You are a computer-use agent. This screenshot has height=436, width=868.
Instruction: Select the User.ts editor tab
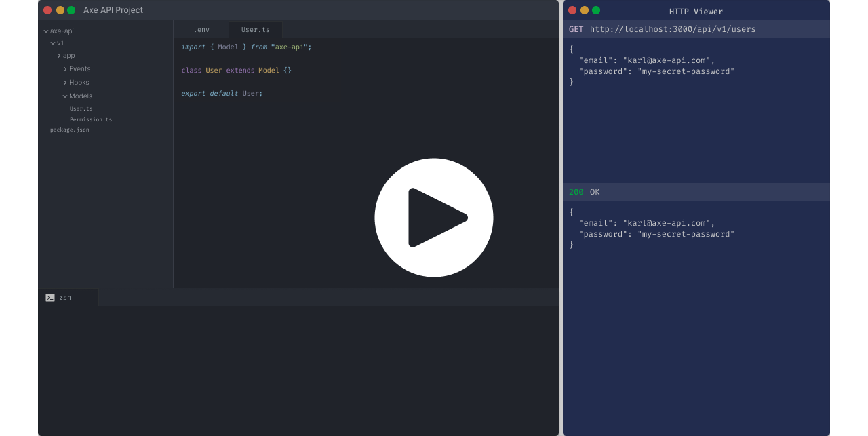pyautogui.click(x=255, y=30)
